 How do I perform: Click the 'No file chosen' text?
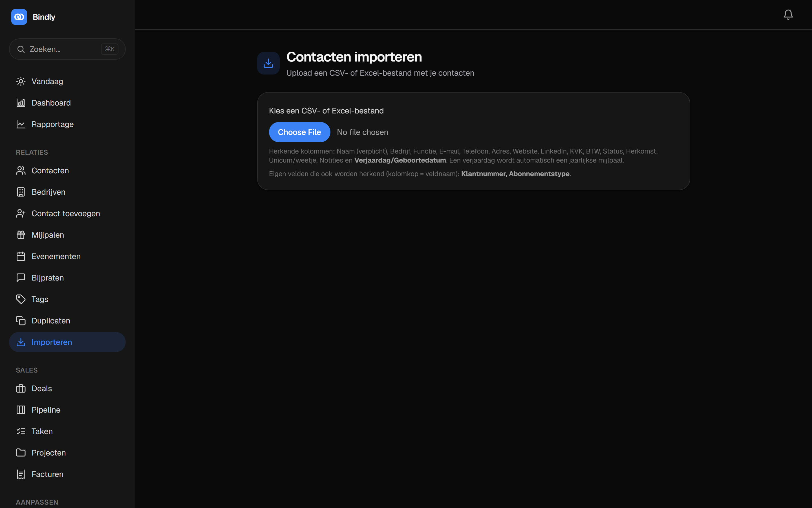point(362,132)
